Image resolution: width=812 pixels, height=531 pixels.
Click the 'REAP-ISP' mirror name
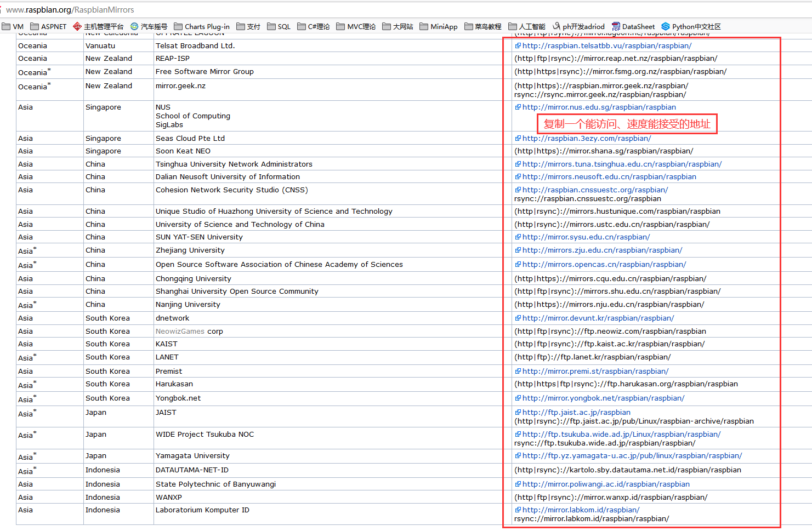(173, 59)
